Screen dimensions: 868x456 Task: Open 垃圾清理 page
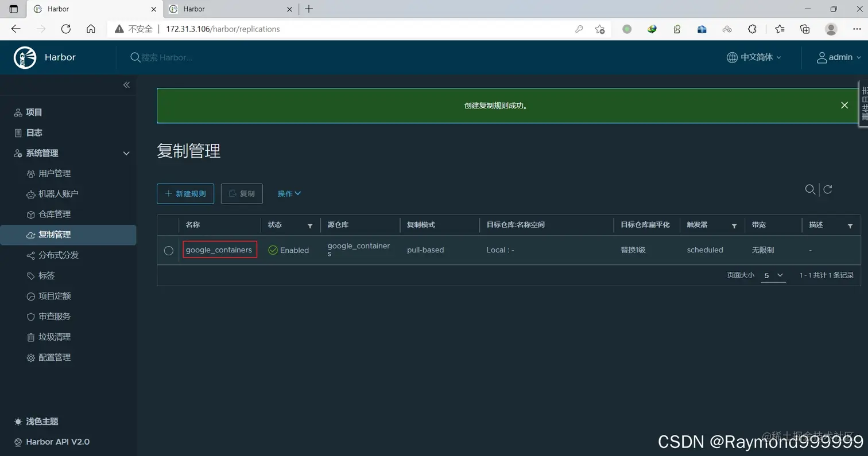click(55, 337)
